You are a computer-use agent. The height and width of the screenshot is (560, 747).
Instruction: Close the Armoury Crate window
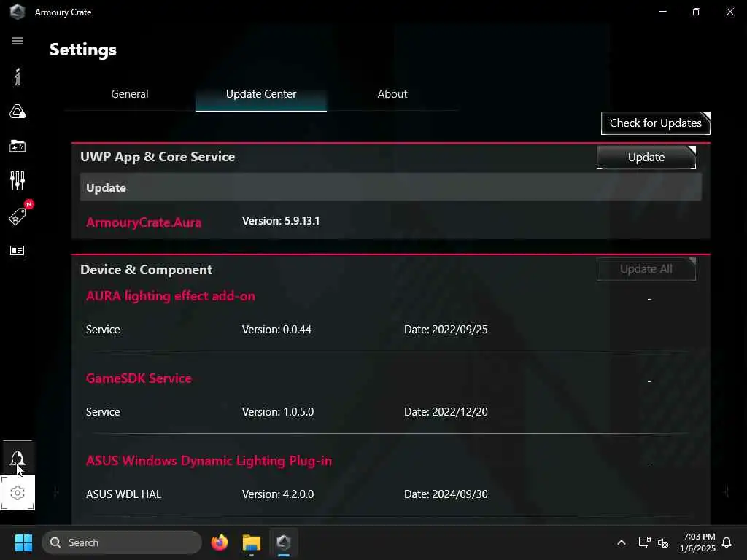[729, 12]
